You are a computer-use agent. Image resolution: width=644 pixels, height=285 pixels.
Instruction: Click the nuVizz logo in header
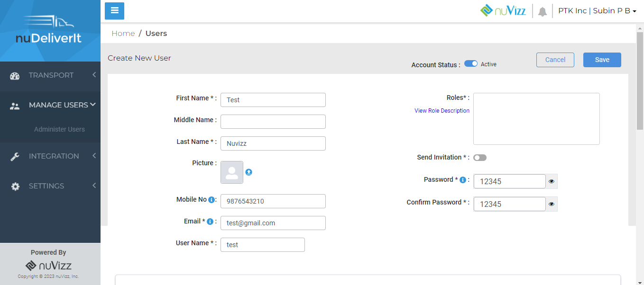coord(503,10)
